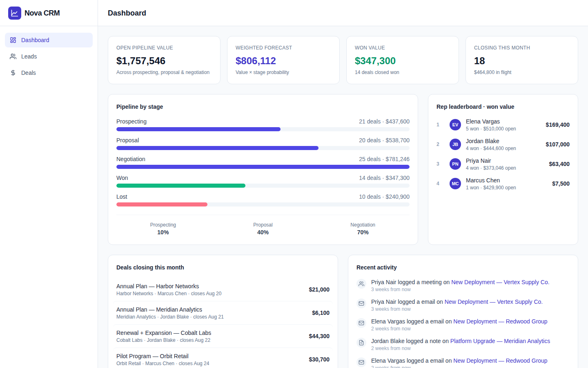Click Priya Nair name in leaderboard

coord(479,161)
